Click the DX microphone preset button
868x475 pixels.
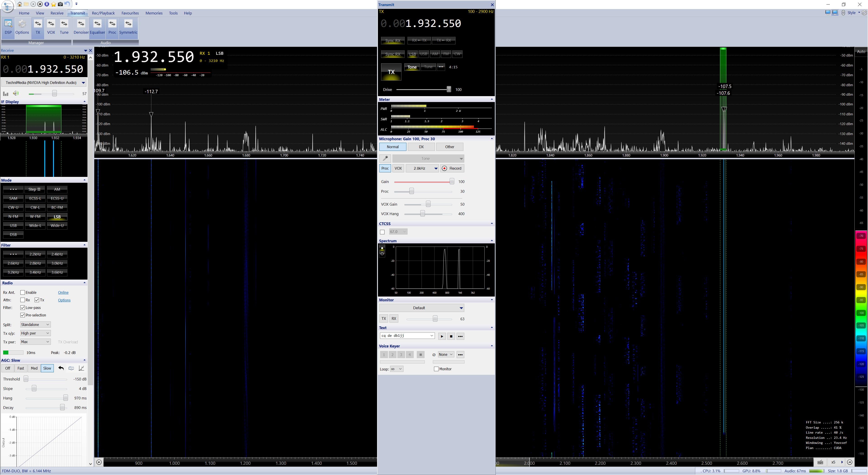tap(421, 147)
